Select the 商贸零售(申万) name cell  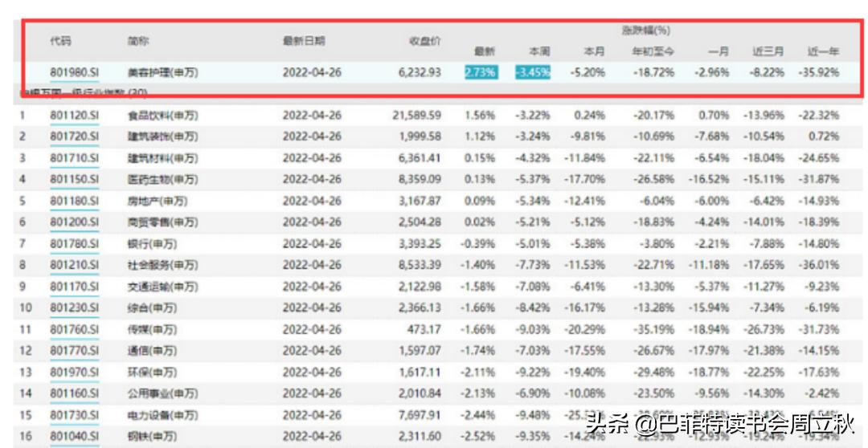point(162,222)
